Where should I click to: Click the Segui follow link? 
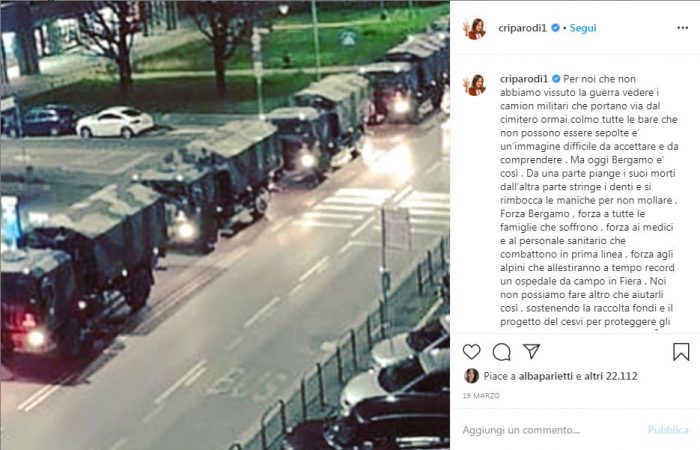click(583, 28)
